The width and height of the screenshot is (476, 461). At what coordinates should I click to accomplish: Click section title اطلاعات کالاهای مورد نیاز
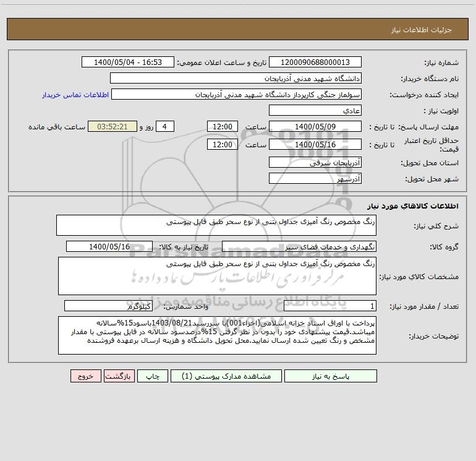(413, 205)
